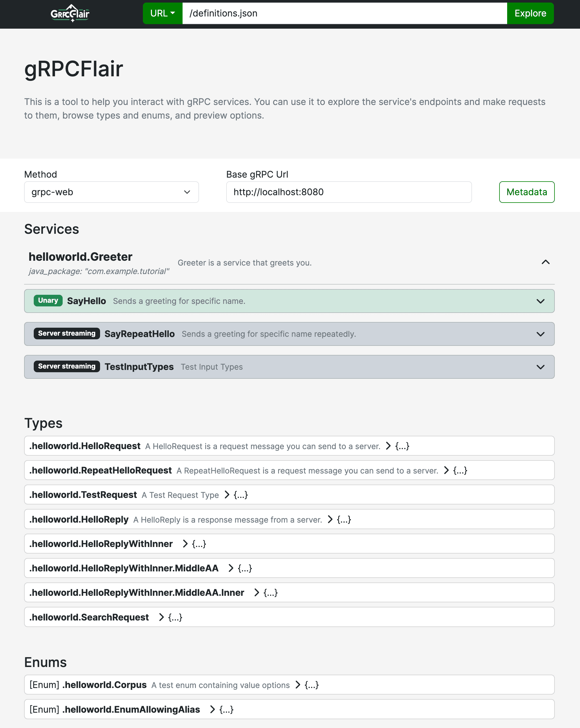Expand the SayHello unary method row
Image resolution: width=580 pixels, height=728 pixels.
pyautogui.click(x=540, y=301)
